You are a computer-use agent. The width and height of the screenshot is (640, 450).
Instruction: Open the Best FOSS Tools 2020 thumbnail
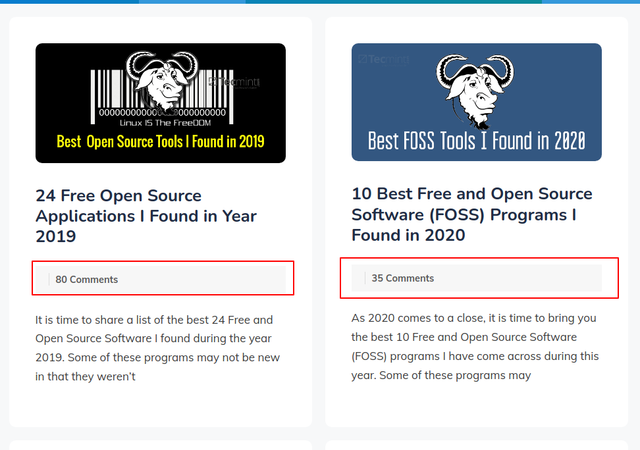pos(476,102)
